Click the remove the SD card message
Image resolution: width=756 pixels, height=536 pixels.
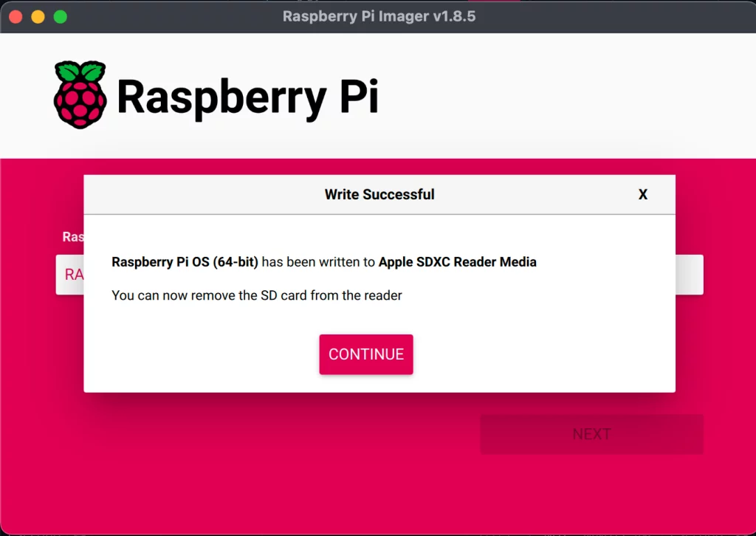[x=257, y=296]
